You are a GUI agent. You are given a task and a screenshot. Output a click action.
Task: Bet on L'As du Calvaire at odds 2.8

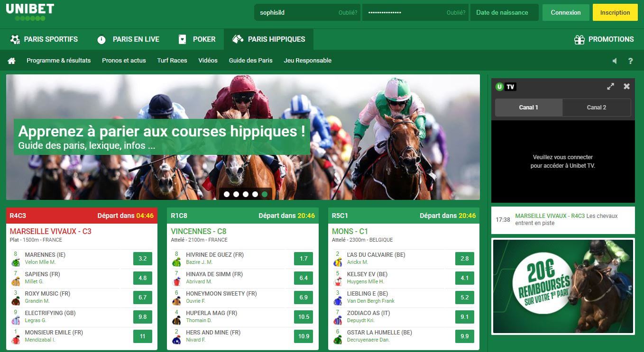[x=465, y=259]
